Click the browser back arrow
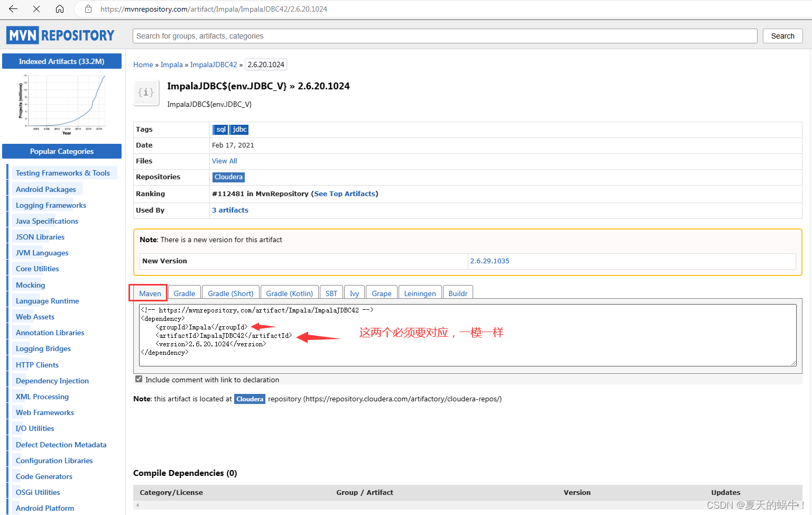Image resolution: width=812 pixels, height=515 pixels. click(x=13, y=9)
